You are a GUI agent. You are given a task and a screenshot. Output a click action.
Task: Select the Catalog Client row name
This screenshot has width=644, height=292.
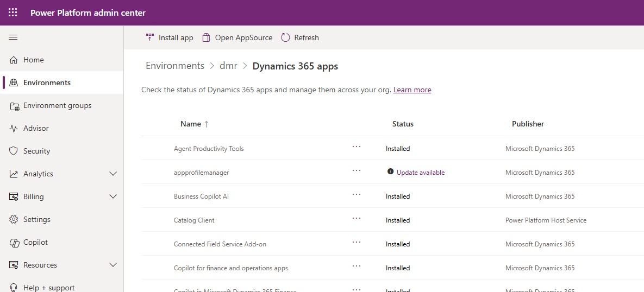tap(194, 220)
